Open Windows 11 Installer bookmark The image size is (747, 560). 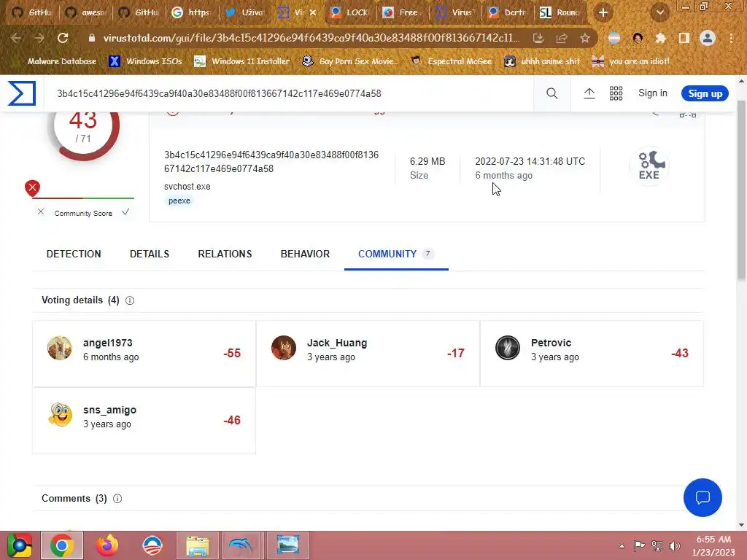(x=242, y=61)
